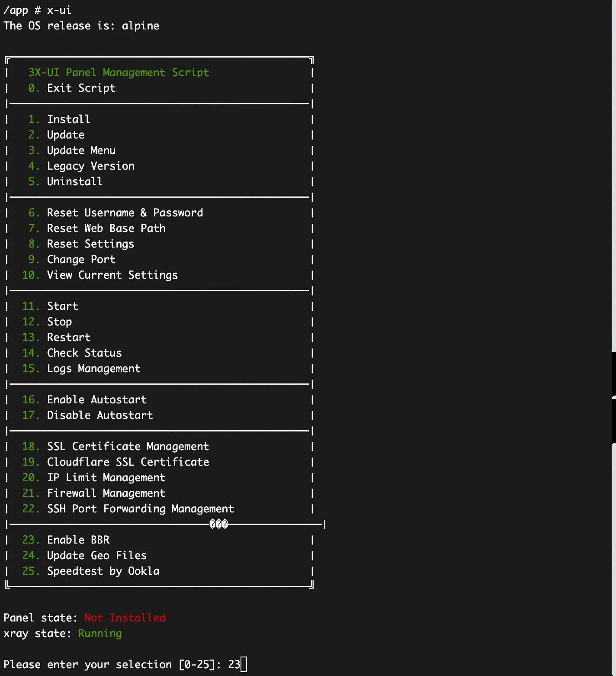This screenshot has width=616, height=676.
Task: Click the Check Status entry
Action: [x=84, y=353]
